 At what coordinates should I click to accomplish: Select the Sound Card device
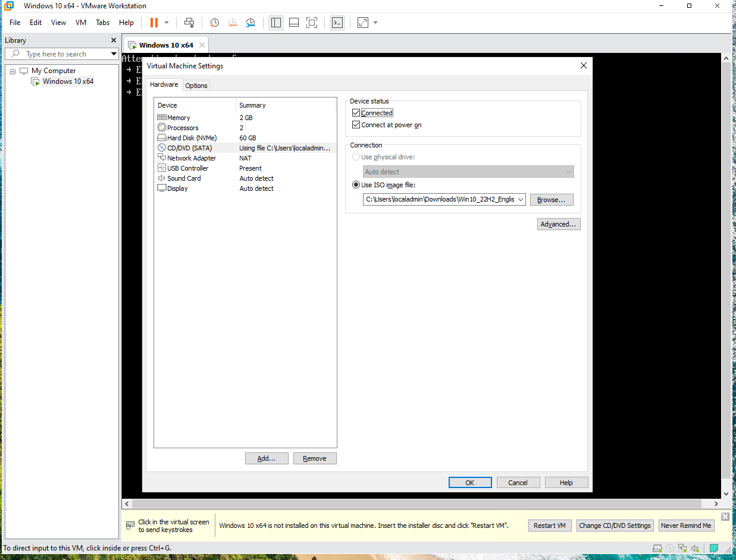point(245,178)
